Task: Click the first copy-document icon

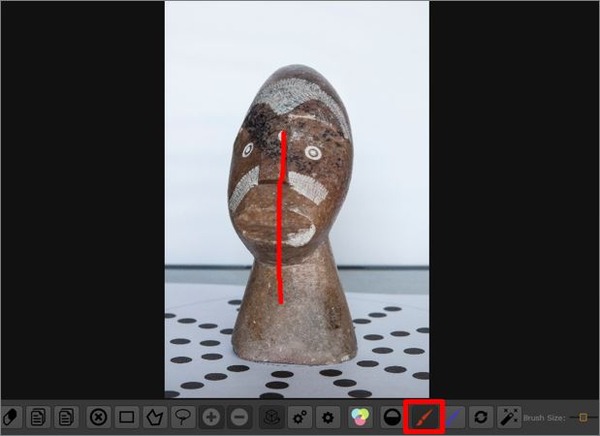Action: tap(38, 416)
